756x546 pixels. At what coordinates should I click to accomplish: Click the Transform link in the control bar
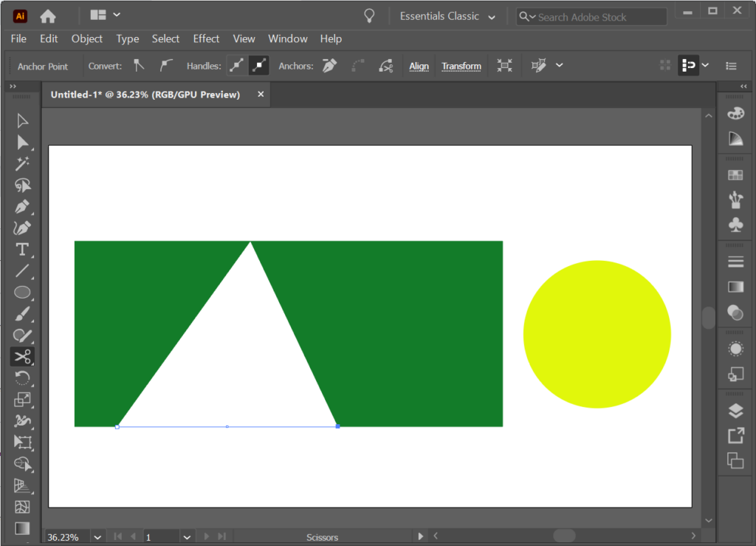461,66
